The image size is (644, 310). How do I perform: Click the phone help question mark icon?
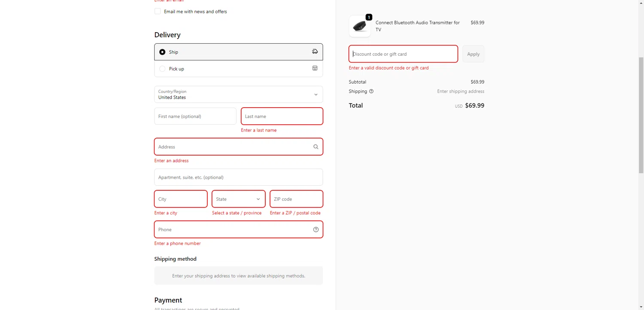(x=316, y=229)
